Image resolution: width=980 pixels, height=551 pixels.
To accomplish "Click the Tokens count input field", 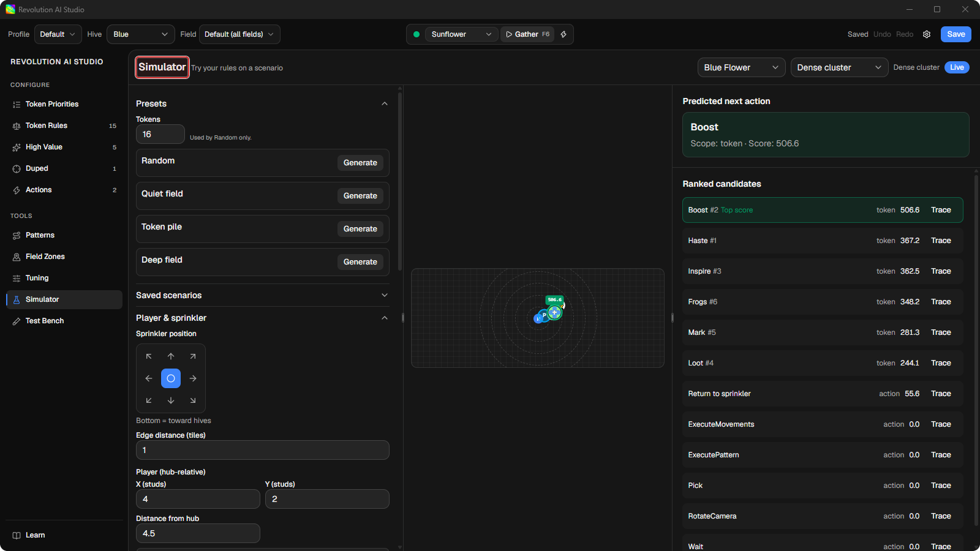I will point(160,134).
